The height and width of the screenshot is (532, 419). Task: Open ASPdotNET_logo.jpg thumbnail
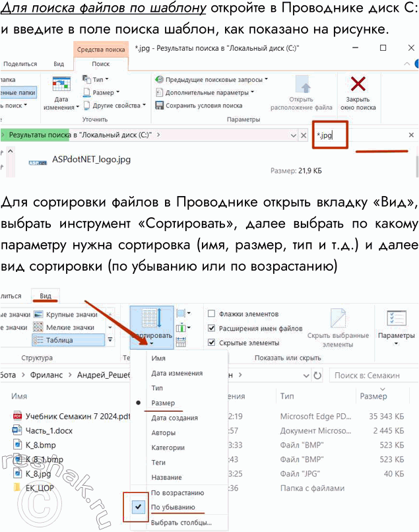click(x=38, y=163)
